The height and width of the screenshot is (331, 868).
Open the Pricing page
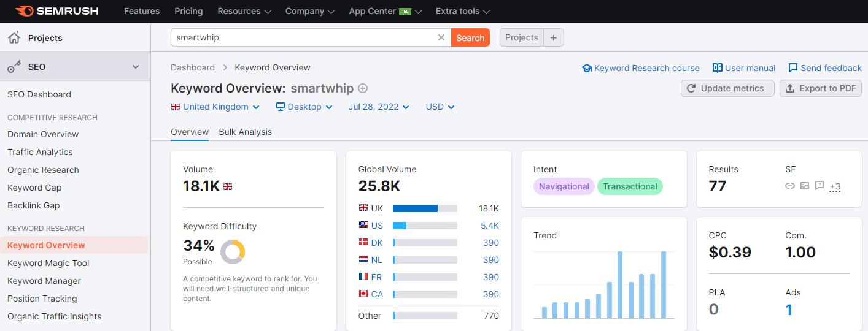(188, 11)
